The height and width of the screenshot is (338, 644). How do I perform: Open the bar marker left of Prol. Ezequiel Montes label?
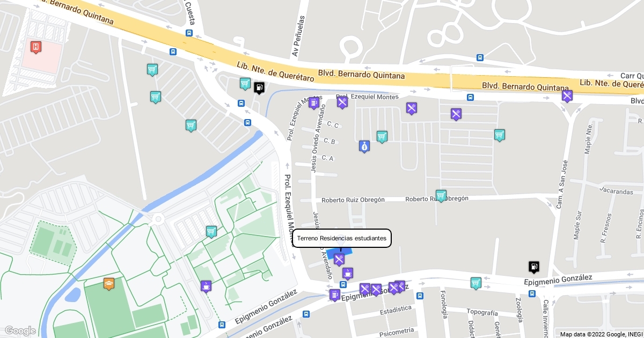pos(314,103)
